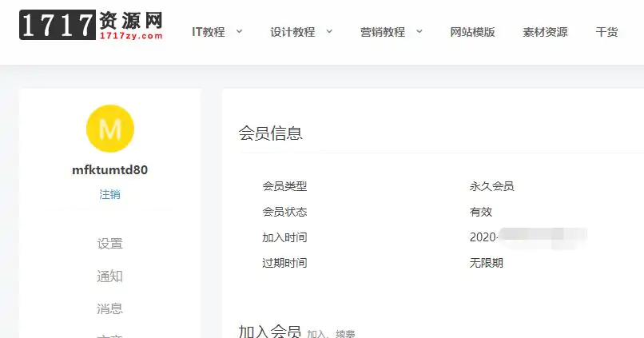Click the 会员类型 label

click(284, 186)
